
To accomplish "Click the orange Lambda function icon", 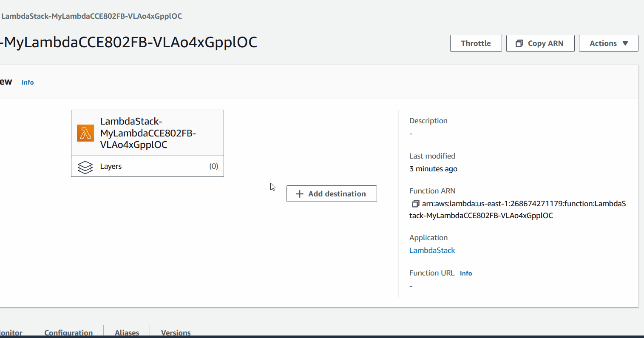I will 85,133.
